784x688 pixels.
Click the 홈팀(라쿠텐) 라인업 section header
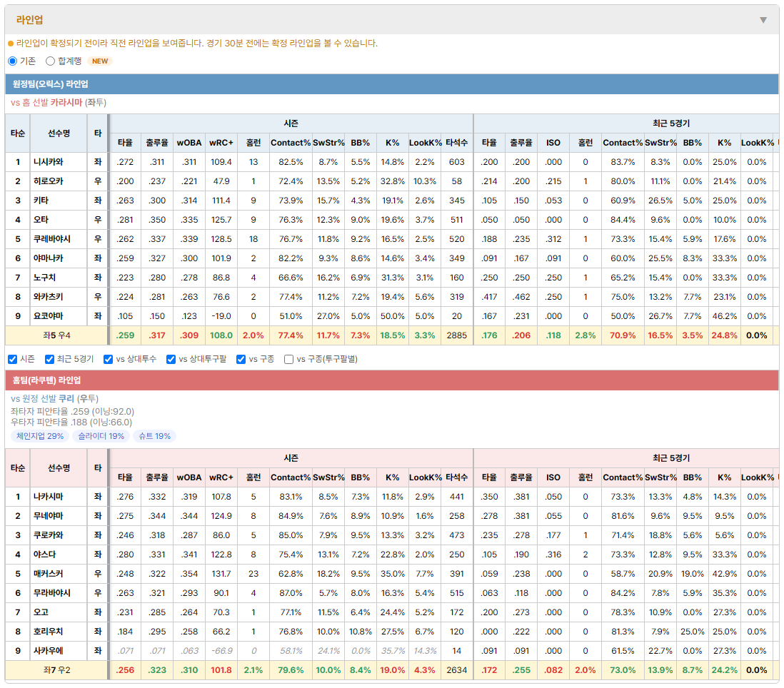392,380
